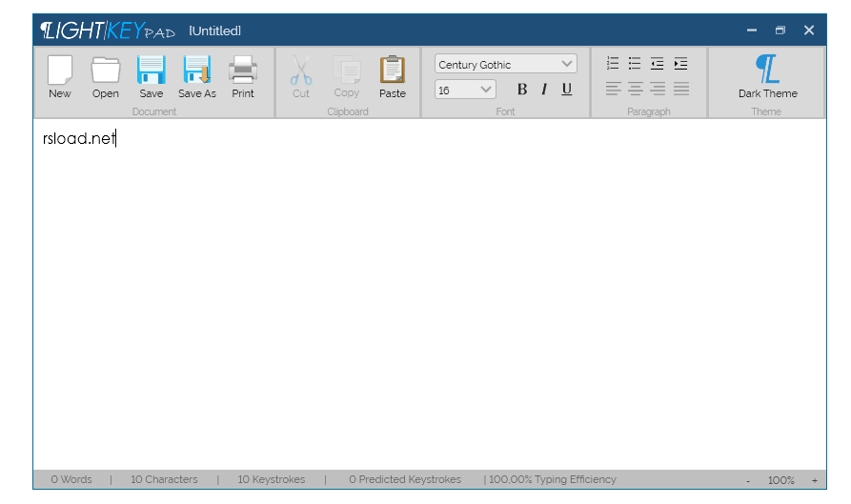Increase paragraph indent
Image resolution: width=851 pixels, height=504 pixels.
click(x=680, y=64)
